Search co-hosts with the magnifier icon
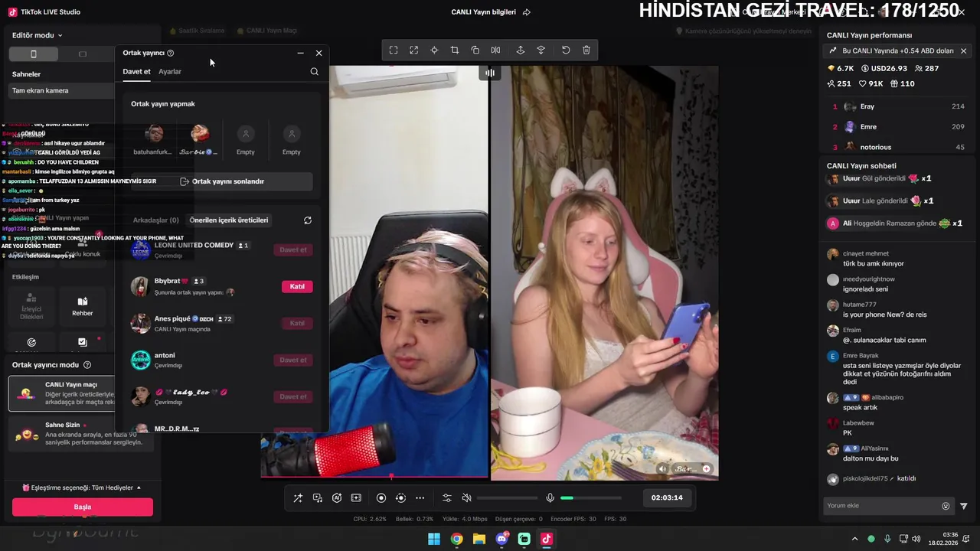980x551 pixels. tap(314, 71)
